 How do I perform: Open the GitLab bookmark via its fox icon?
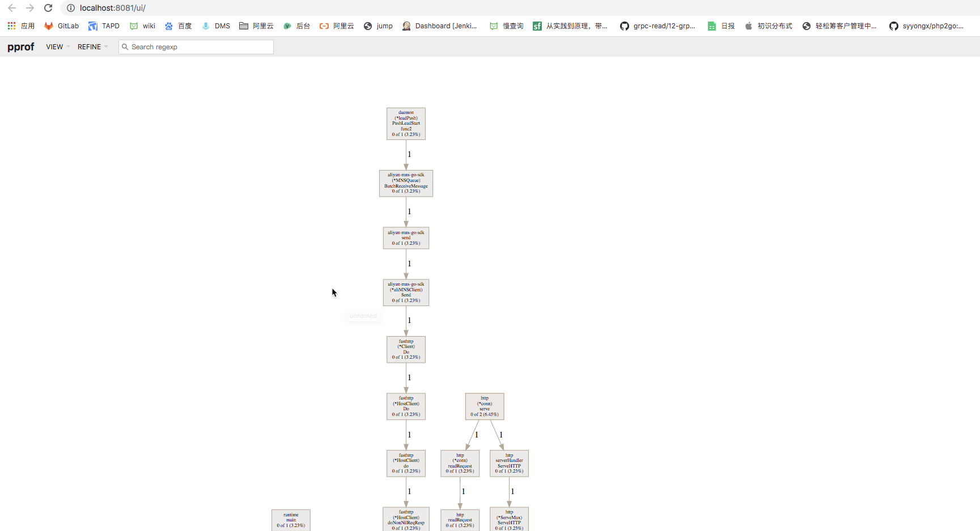48,26
